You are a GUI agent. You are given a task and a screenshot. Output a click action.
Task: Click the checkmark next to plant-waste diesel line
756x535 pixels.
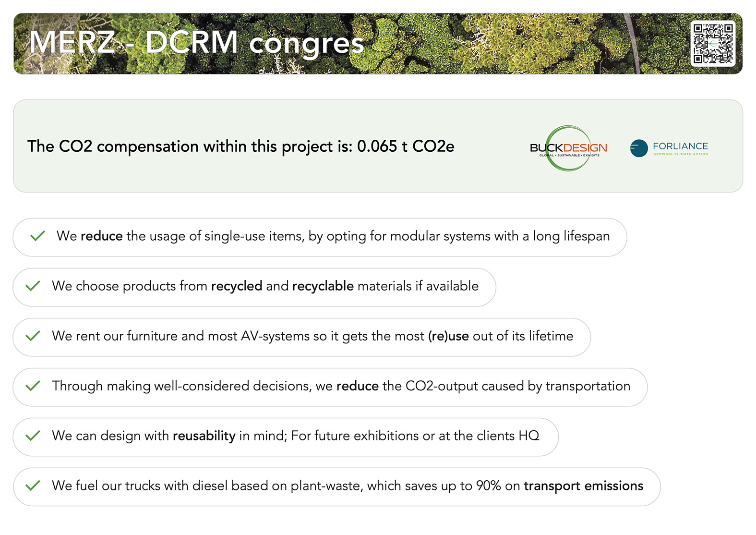(x=33, y=486)
